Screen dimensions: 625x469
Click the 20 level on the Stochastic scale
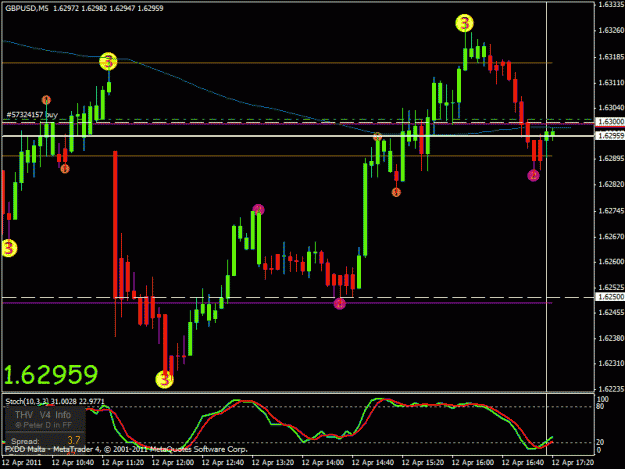click(x=601, y=442)
